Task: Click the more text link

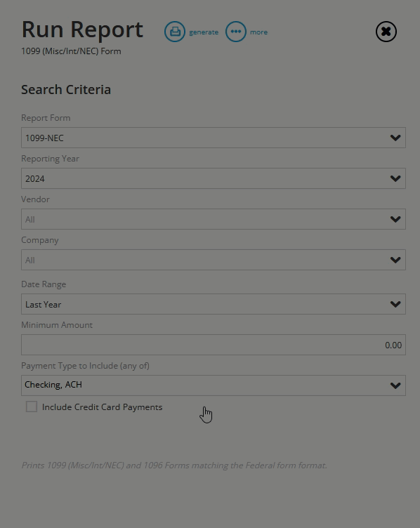Action: [258, 32]
